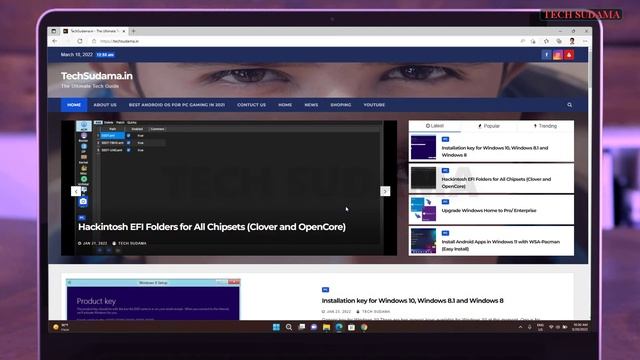This screenshot has width=640, height=360.
Task: Click the 12:33 am time badge in header
Action: [x=105, y=55]
